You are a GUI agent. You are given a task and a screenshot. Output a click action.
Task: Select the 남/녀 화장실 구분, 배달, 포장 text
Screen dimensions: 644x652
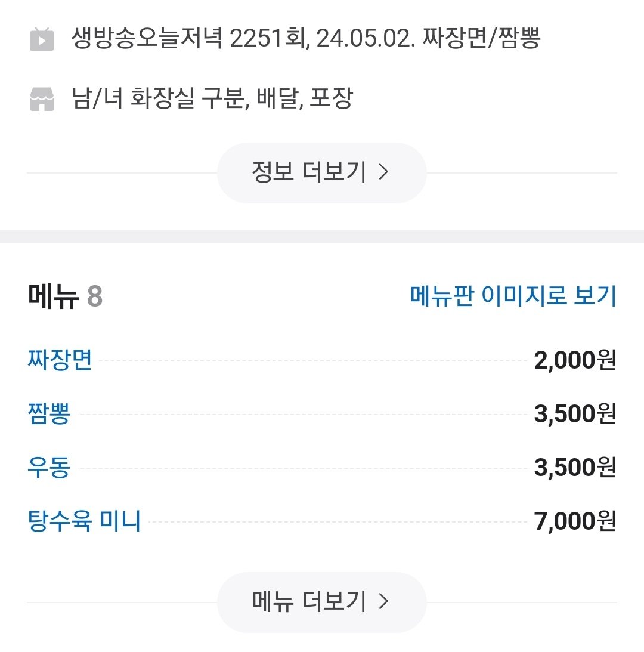[x=212, y=98]
